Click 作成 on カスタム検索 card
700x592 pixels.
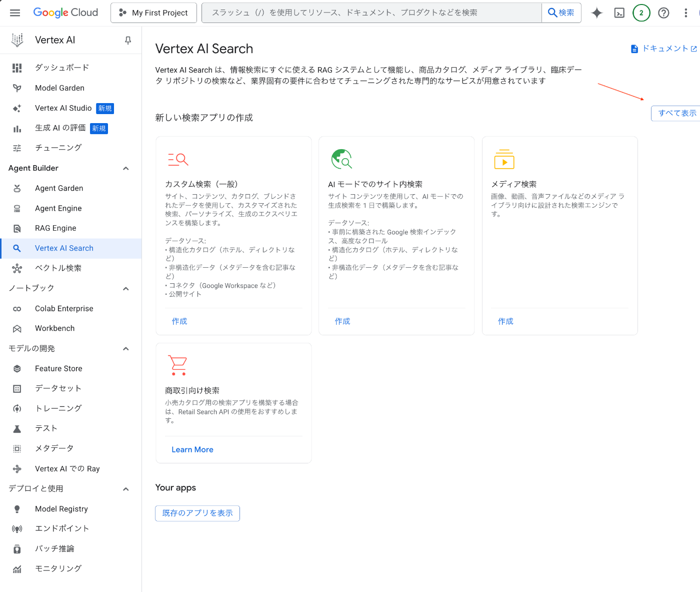[179, 321]
